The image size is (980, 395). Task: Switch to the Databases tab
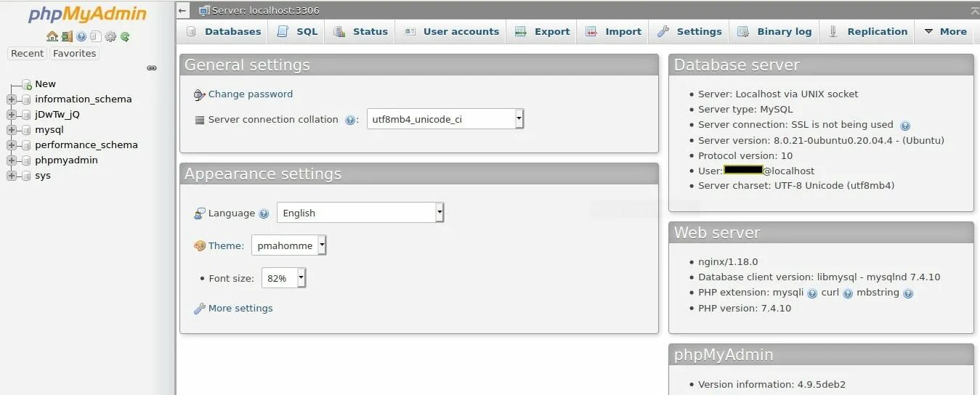coord(223,31)
